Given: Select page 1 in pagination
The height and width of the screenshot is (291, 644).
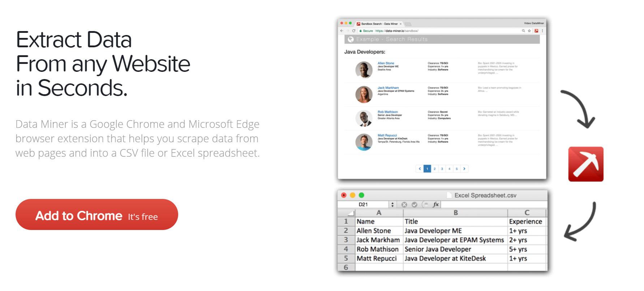Looking at the screenshot, I should pyautogui.click(x=427, y=169).
